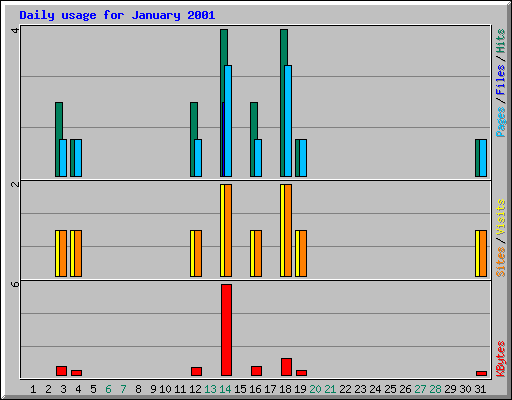Click the green day 14 label

(225, 389)
